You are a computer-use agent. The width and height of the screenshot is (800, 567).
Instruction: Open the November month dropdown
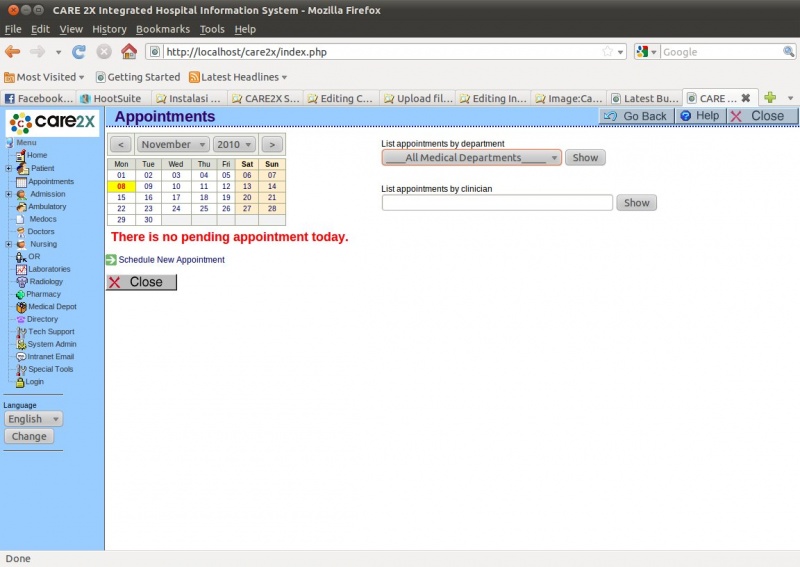click(172, 144)
